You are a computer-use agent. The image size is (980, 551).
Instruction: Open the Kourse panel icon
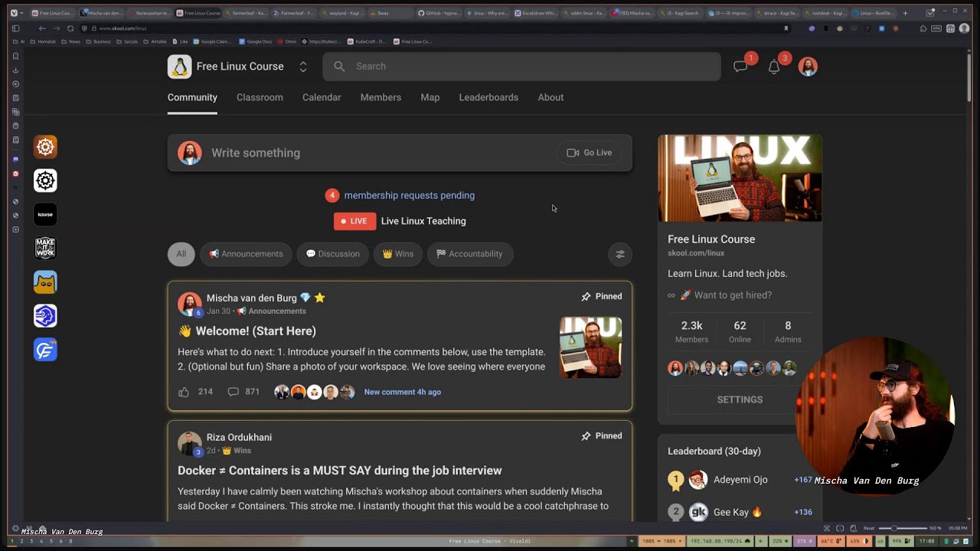pyautogui.click(x=45, y=214)
